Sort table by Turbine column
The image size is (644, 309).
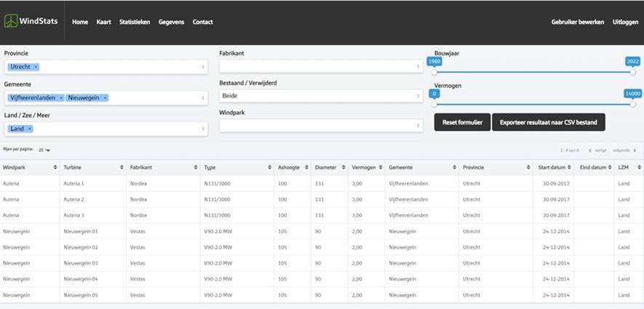122,167
